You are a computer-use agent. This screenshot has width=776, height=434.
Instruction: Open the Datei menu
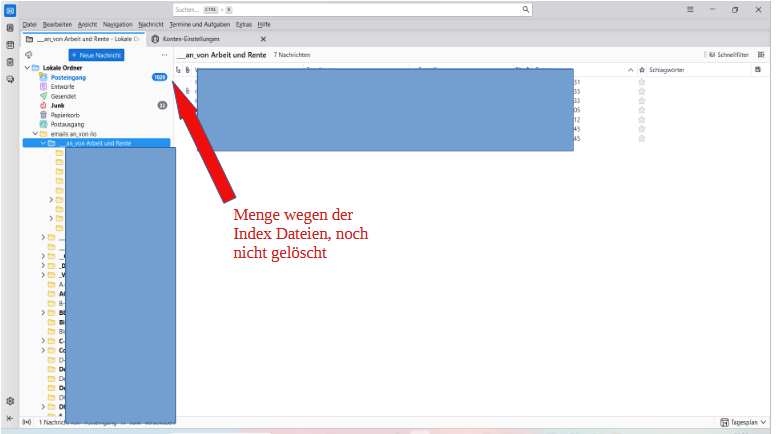(30, 24)
